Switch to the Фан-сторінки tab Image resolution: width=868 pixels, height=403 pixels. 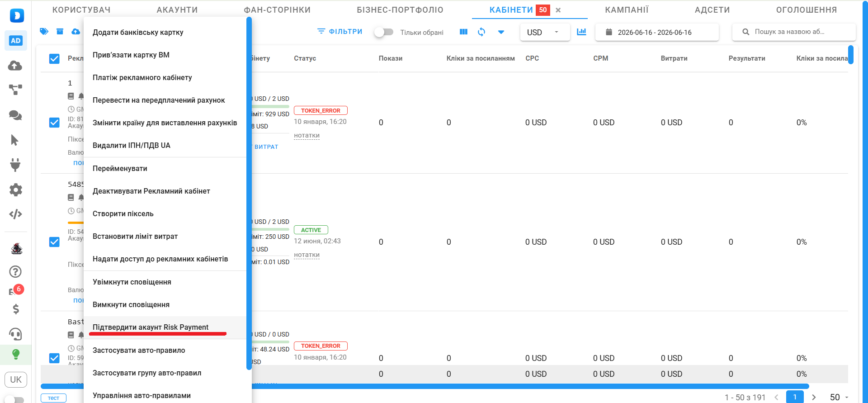(277, 10)
